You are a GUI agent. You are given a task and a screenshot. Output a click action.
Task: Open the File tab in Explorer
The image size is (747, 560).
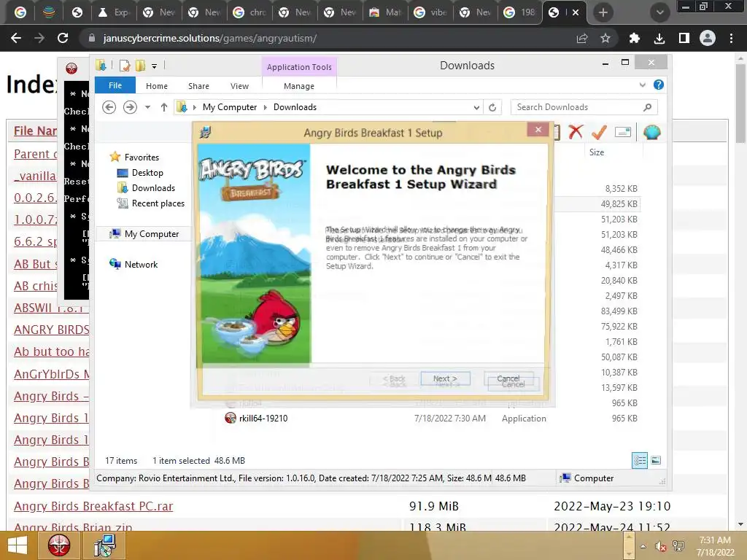tap(115, 85)
